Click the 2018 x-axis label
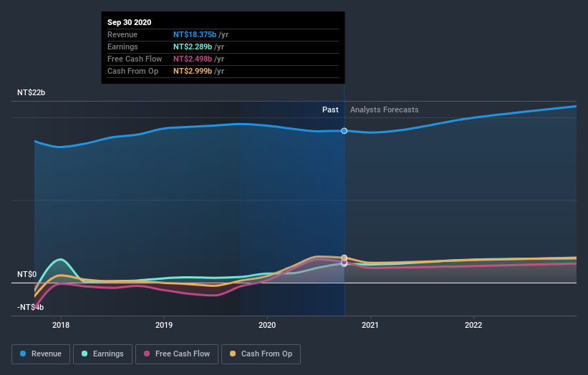This screenshot has height=375, width=588. point(61,325)
